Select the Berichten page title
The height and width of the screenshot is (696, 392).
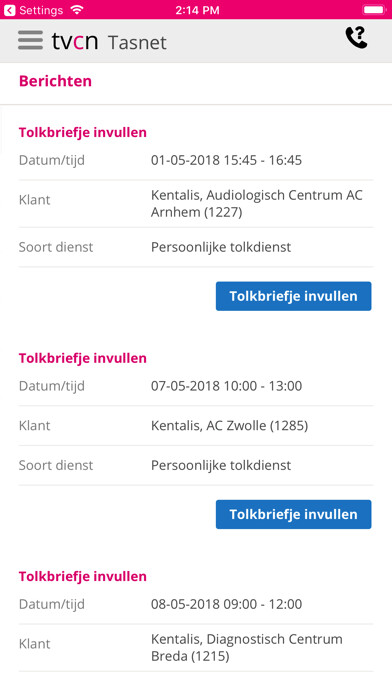(55, 81)
